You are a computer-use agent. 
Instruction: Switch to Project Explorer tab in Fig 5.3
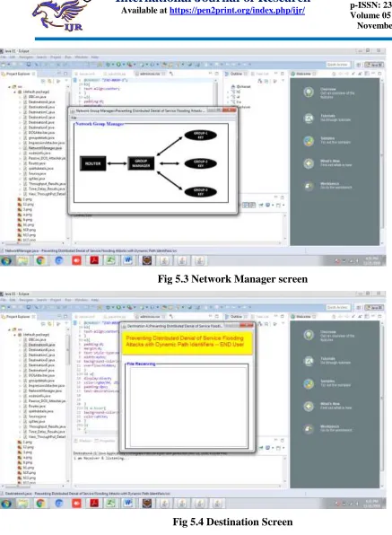(x=19, y=74)
